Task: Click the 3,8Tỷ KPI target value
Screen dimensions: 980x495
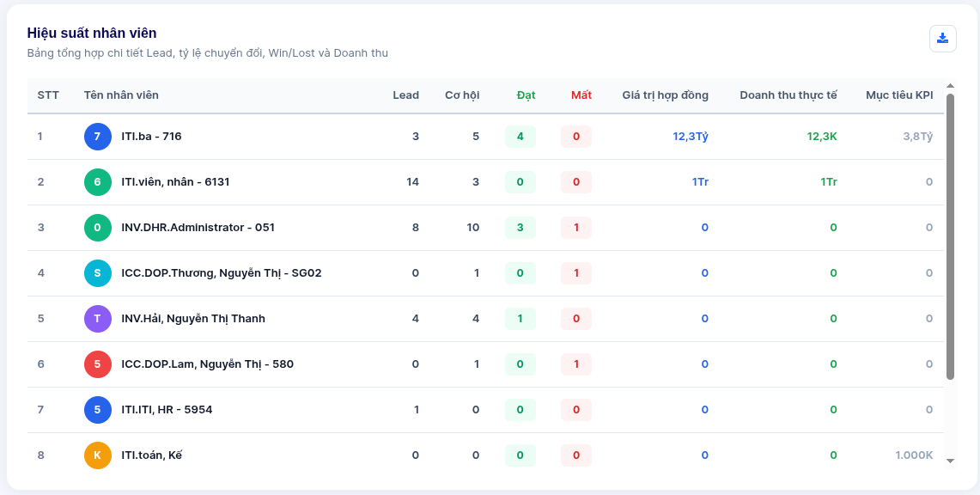Action: pyautogui.click(x=918, y=137)
